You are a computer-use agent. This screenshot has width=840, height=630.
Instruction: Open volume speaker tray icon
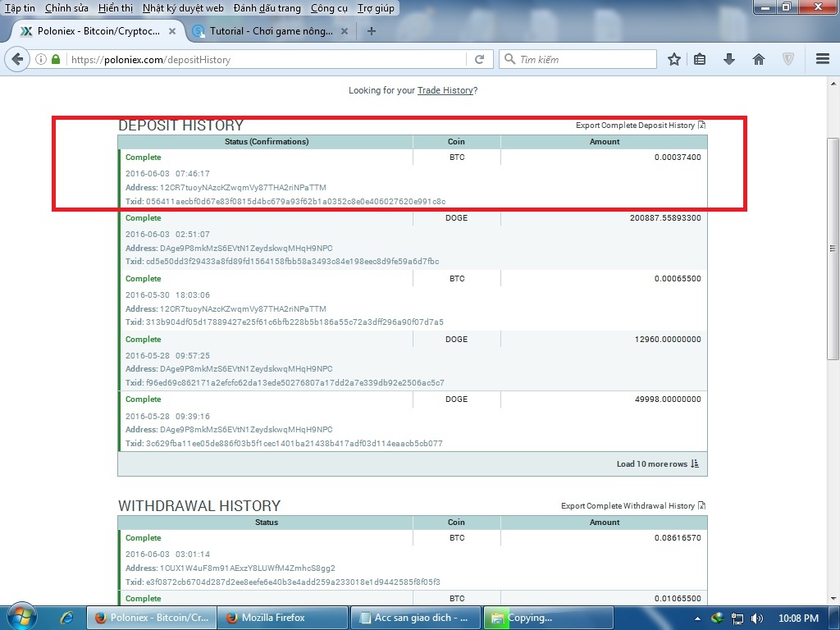[x=757, y=619]
